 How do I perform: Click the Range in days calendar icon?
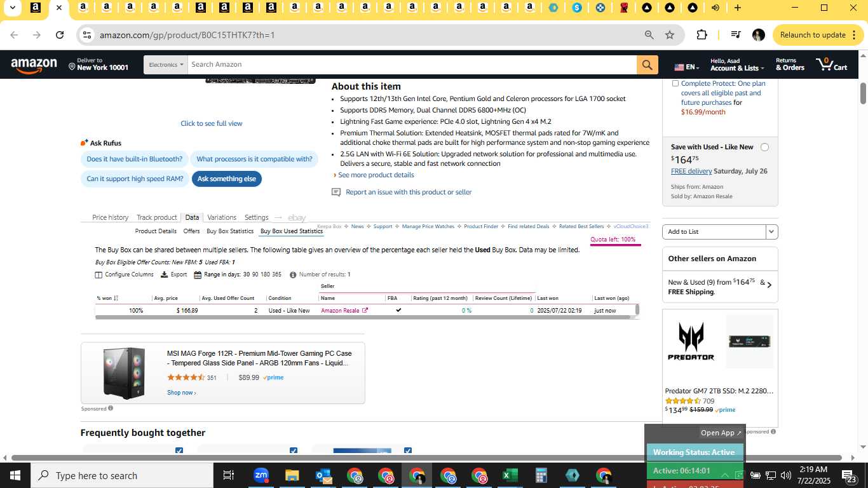(198, 274)
